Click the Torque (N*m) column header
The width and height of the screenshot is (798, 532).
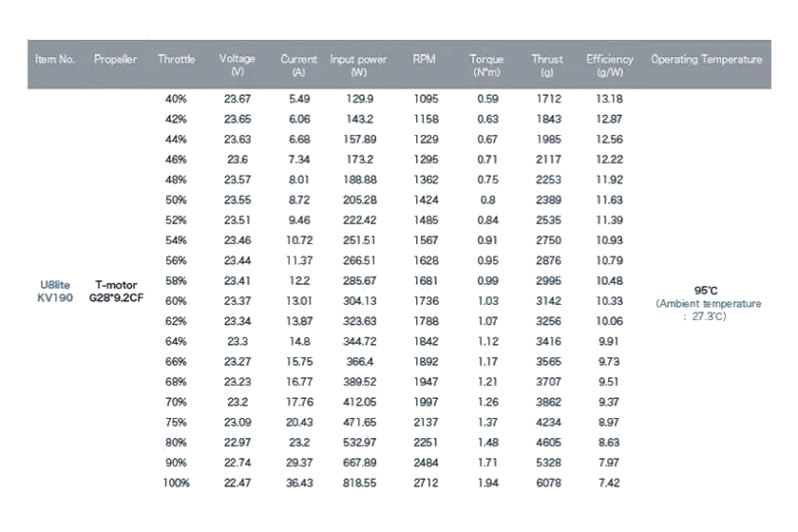click(486, 65)
